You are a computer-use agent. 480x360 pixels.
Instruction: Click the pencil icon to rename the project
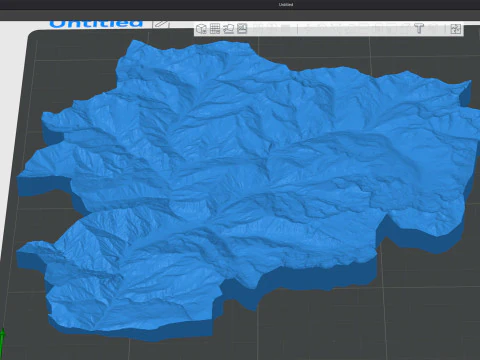[x=161, y=24]
